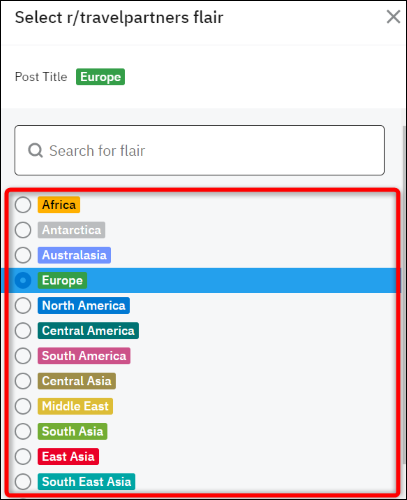This screenshot has height=500, width=407.
Task: Click the Europe flair preview beside Post Title
Action: click(x=100, y=77)
